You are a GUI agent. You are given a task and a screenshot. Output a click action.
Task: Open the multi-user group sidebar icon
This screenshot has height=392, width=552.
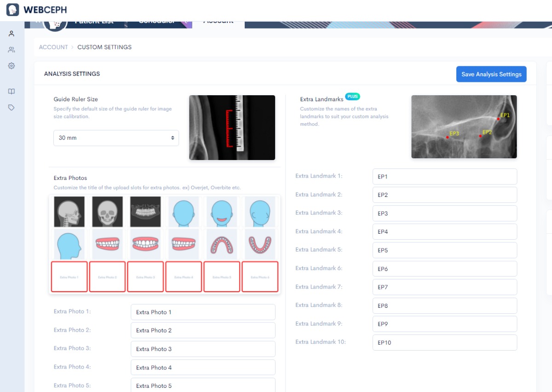coord(11,50)
